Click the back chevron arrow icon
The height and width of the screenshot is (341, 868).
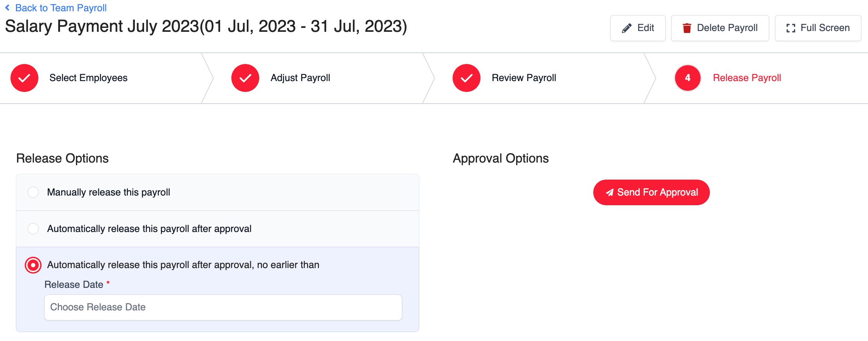point(7,8)
